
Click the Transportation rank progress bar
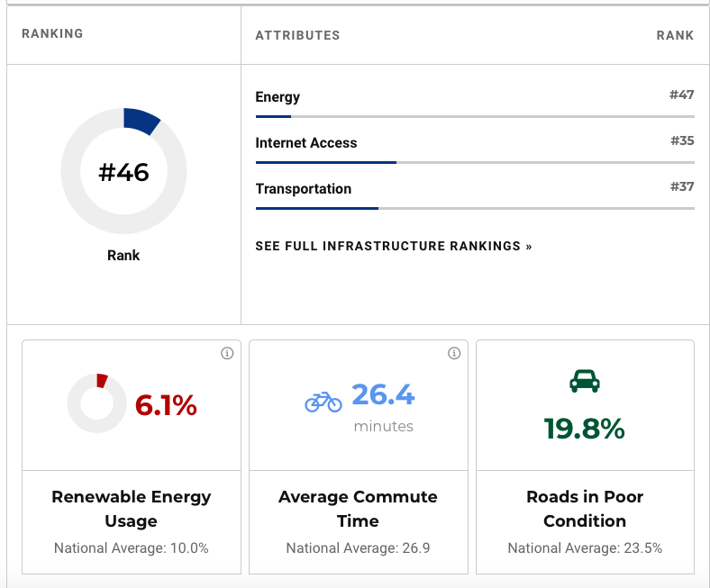point(475,208)
